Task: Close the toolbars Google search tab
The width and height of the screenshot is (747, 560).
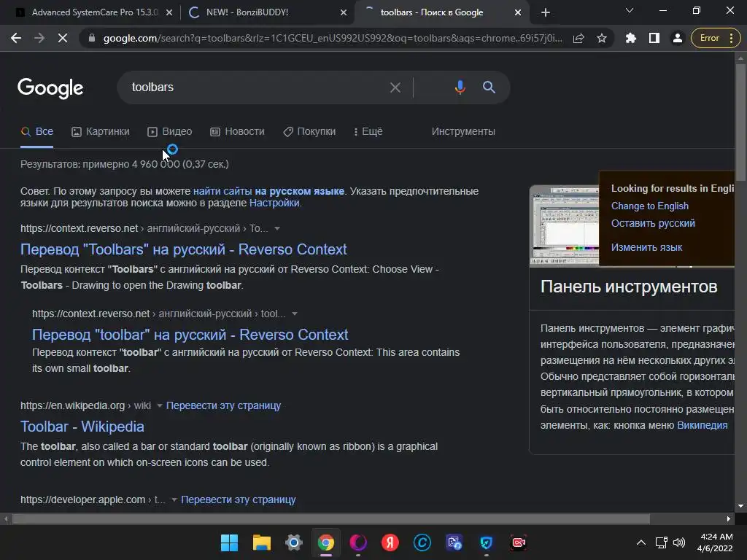Action: (518, 12)
